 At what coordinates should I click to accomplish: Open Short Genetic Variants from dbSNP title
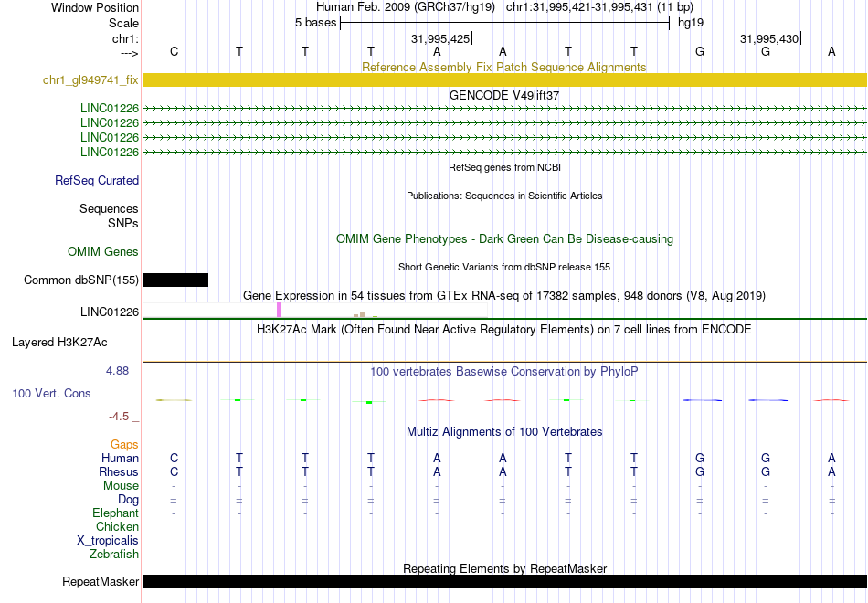click(x=504, y=267)
